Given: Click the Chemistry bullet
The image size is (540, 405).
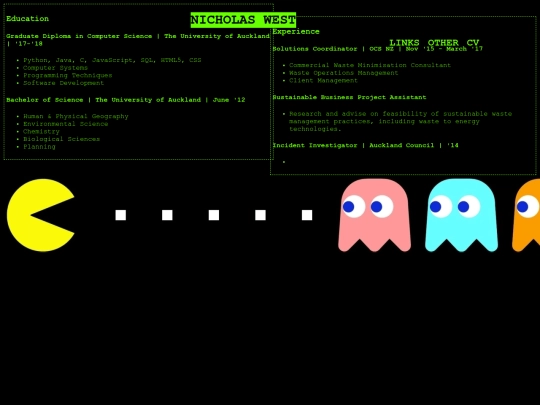Looking at the screenshot, I should tap(41, 131).
